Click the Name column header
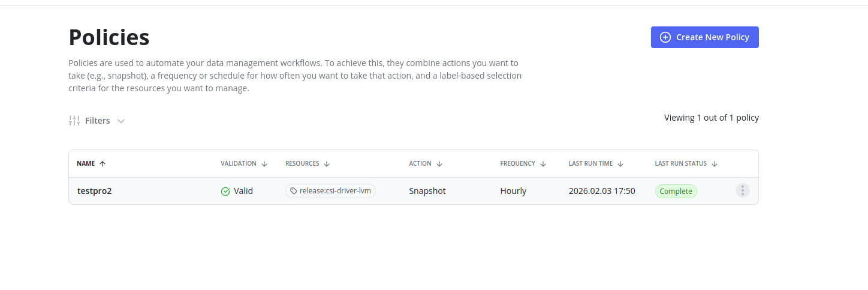This screenshot has height=290, width=868. coord(86,163)
